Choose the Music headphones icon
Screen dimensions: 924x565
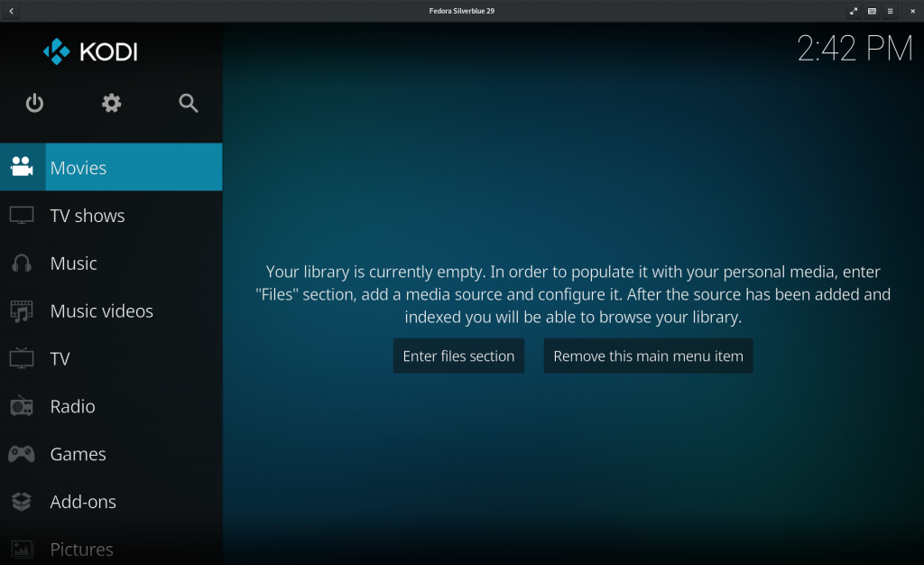[x=22, y=263]
